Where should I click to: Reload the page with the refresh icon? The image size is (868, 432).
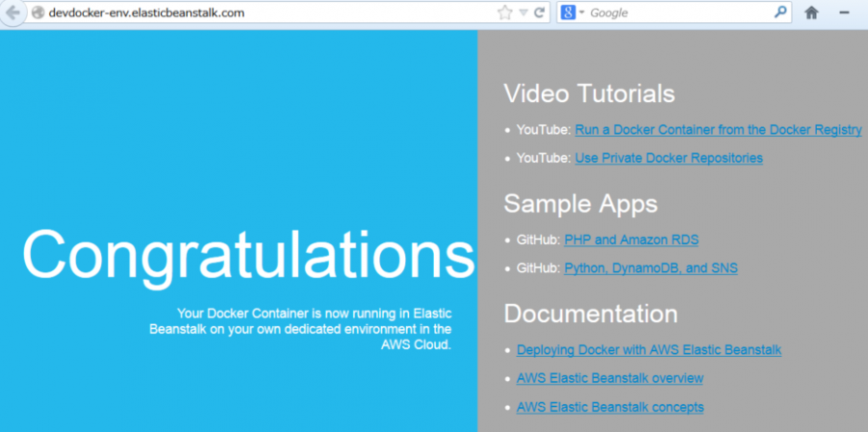coord(539,13)
